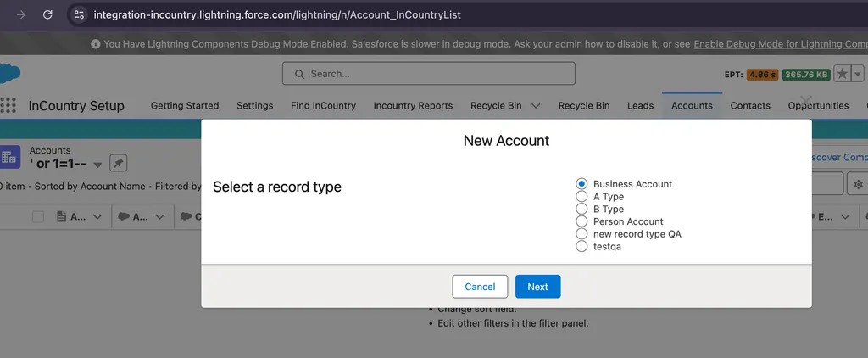This screenshot has width=868, height=358.
Task: Open the Oppertunities tab
Action: click(x=818, y=105)
